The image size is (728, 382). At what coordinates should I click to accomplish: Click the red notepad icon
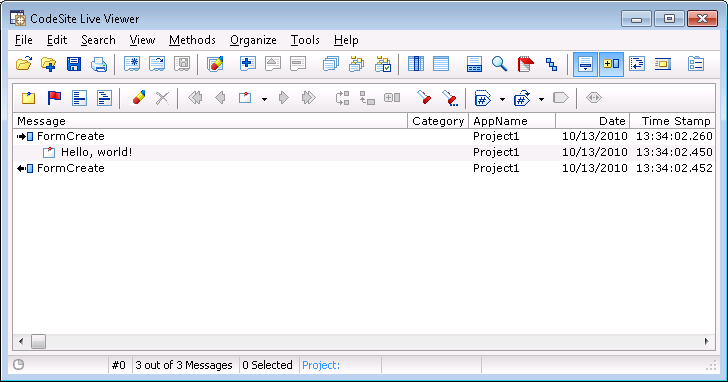526,64
